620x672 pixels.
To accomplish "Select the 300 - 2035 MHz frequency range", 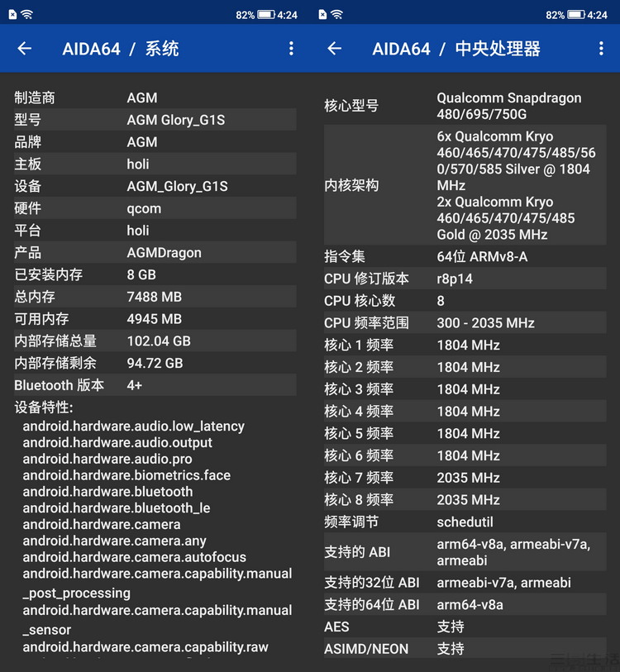I will pyautogui.click(x=485, y=323).
